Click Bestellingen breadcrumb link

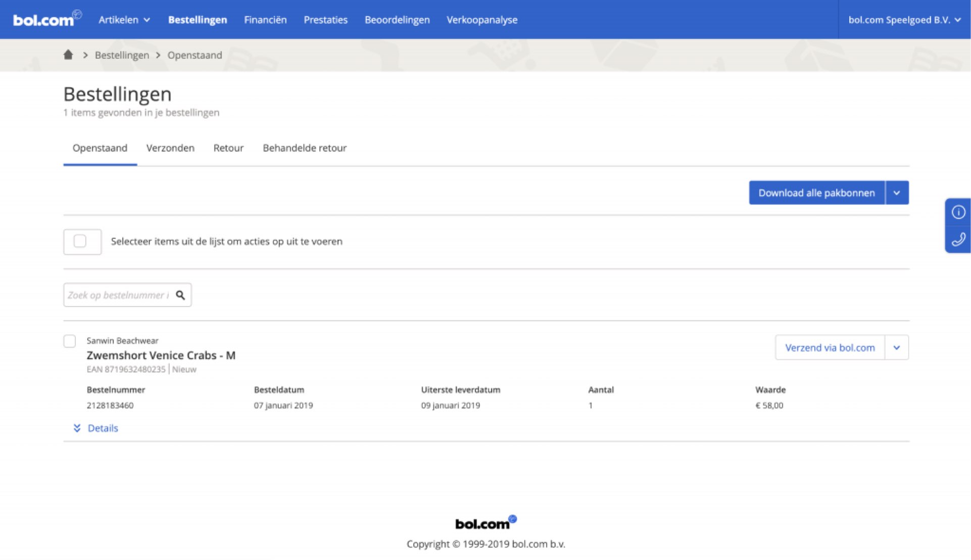click(122, 55)
